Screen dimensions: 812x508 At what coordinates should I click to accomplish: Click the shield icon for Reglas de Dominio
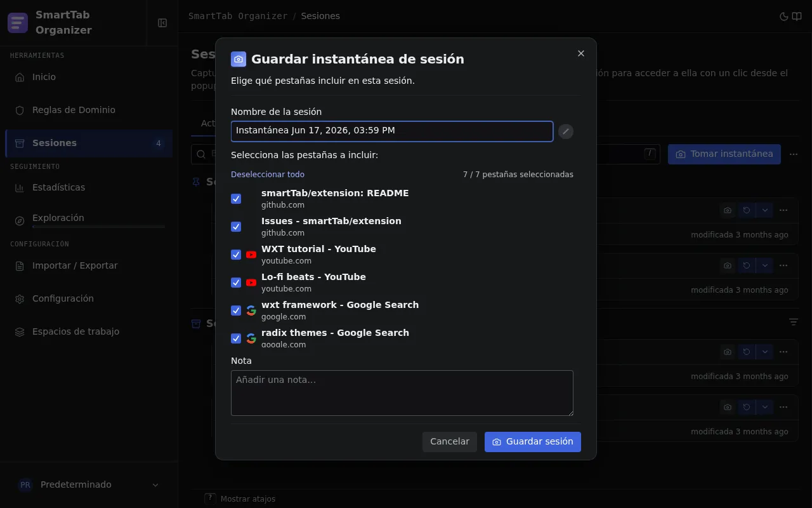[20, 110]
